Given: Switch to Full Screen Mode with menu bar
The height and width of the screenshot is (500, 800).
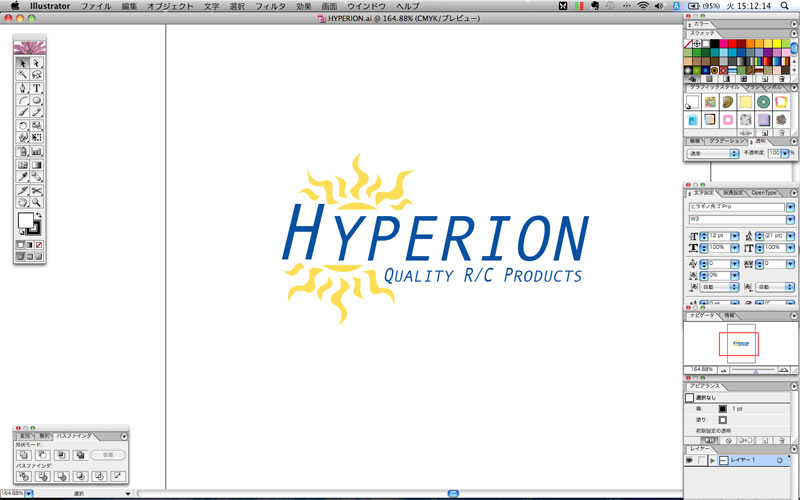Looking at the screenshot, I should [x=30, y=257].
